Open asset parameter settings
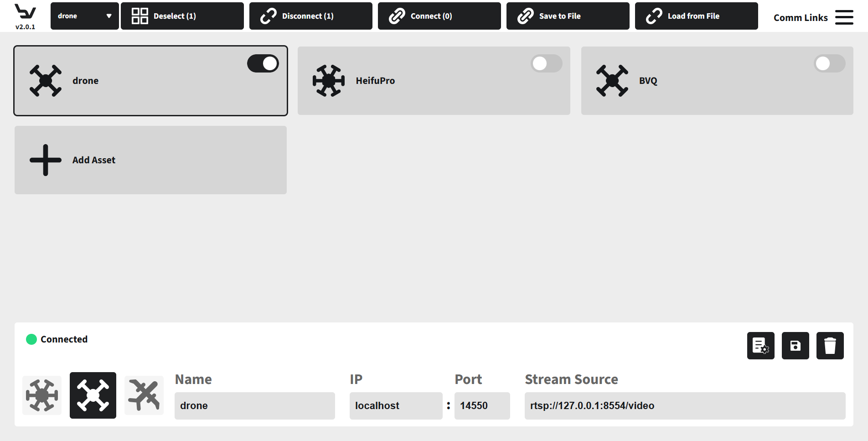The height and width of the screenshot is (441, 868). click(x=760, y=346)
